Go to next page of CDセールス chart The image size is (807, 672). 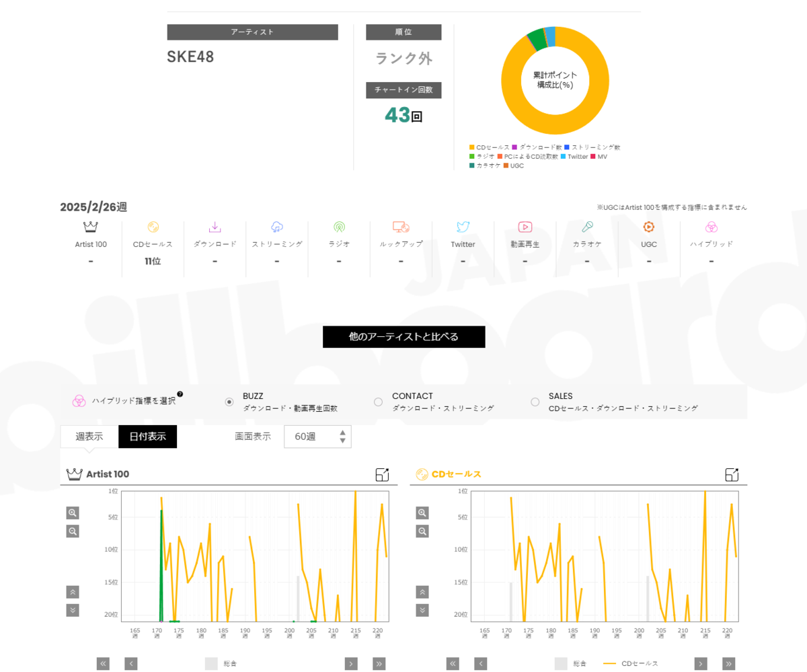pyautogui.click(x=701, y=663)
